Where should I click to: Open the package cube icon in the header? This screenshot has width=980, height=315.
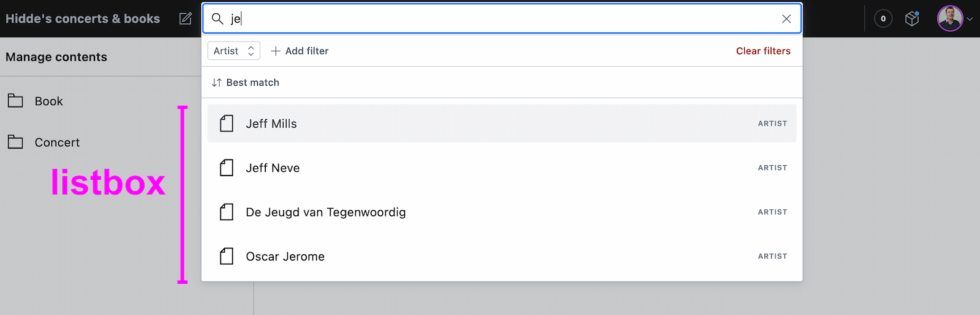(912, 19)
